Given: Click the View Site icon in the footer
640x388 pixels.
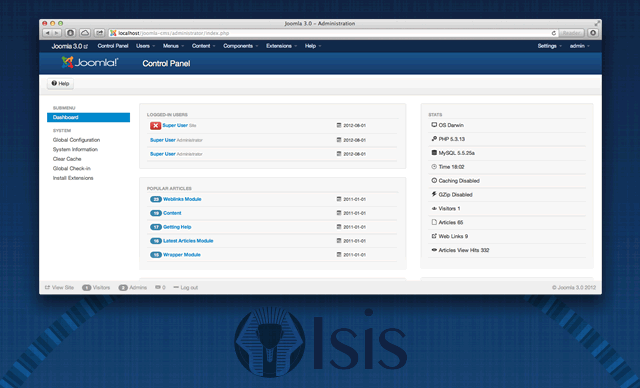Looking at the screenshot, I should coord(47,287).
